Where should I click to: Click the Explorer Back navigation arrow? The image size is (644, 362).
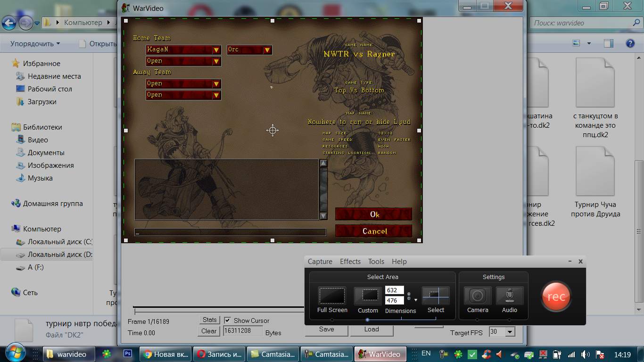(9, 22)
